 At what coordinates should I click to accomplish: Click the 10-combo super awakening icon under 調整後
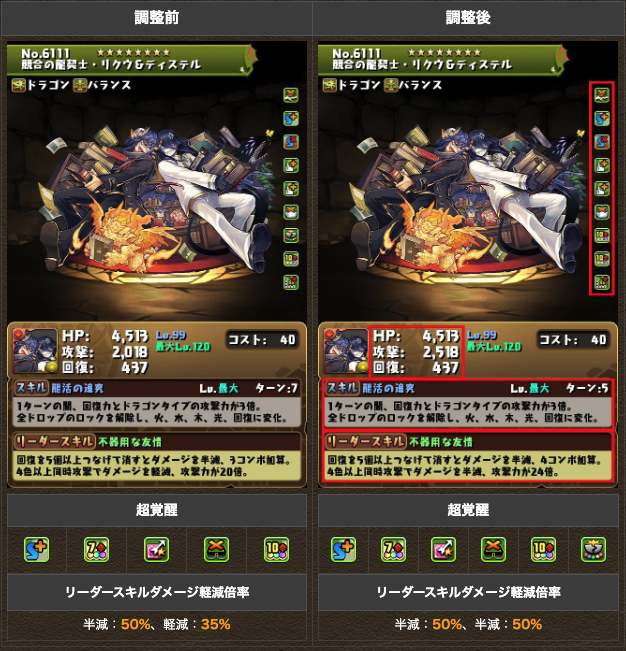(x=543, y=549)
